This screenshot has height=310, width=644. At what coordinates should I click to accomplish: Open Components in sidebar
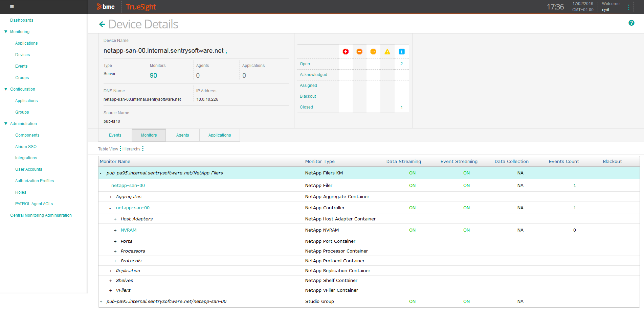point(27,135)
